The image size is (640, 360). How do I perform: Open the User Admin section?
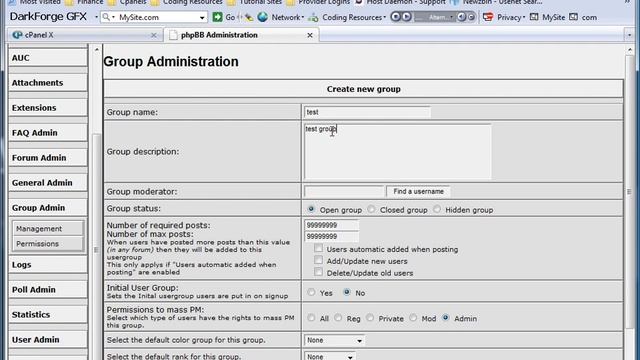(48, 339)
